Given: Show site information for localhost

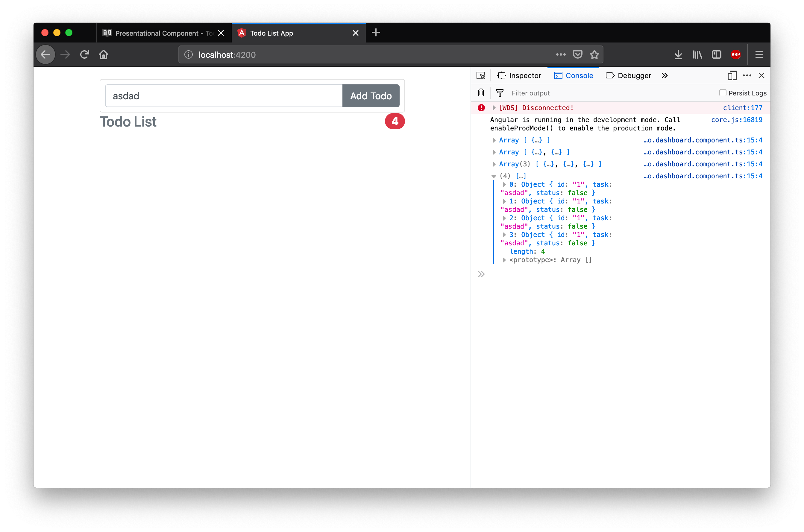Looking at the screenshot, I should click(189, 55).
